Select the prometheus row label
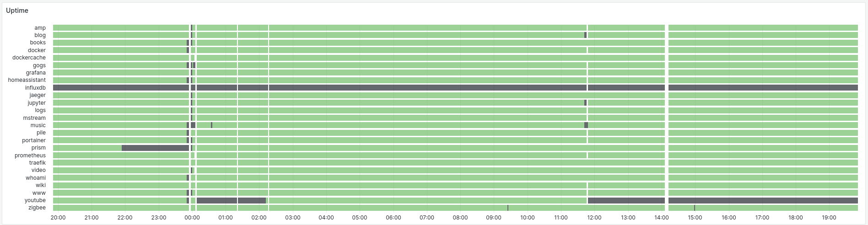 coord(30,155)
